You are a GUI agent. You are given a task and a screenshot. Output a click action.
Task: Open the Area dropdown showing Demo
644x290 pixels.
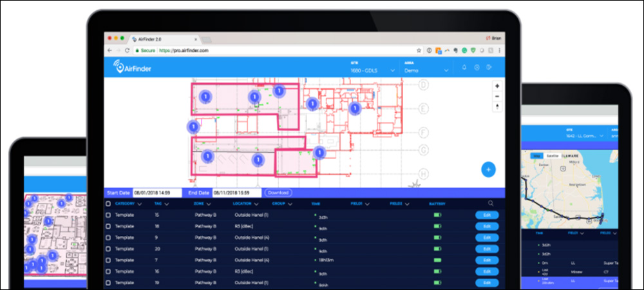coord(426,70)
